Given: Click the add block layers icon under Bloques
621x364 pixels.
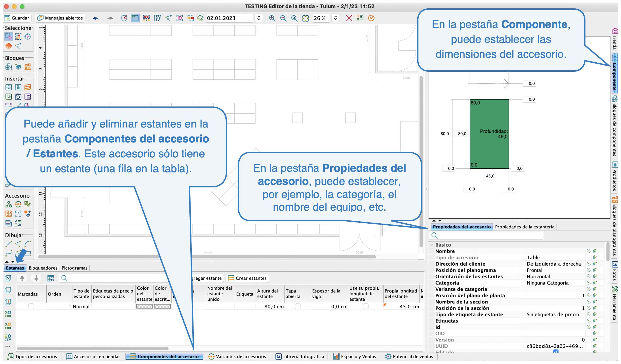Looking at the screenshot, I should 18,67.
